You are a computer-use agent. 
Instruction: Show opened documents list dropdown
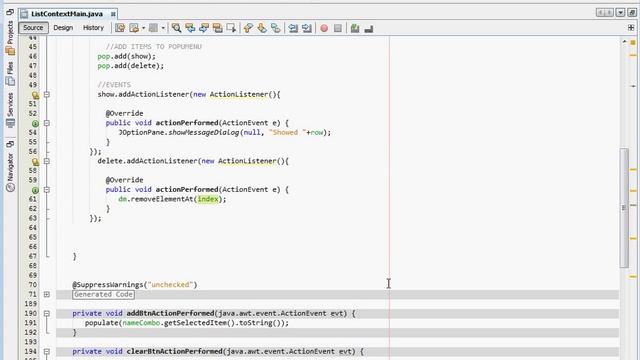620,13
